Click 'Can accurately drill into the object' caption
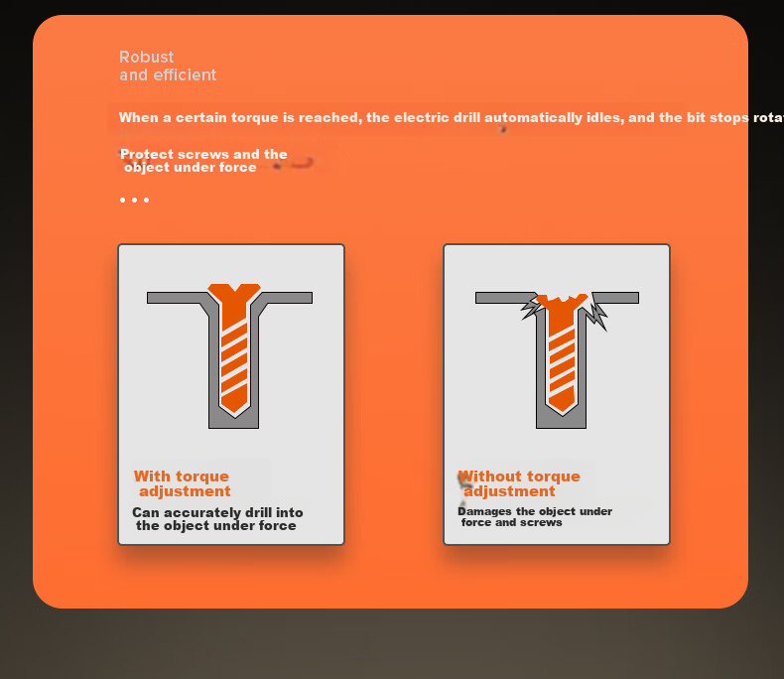This screenshot has width=784, height=679. click(x=217, y=519)
